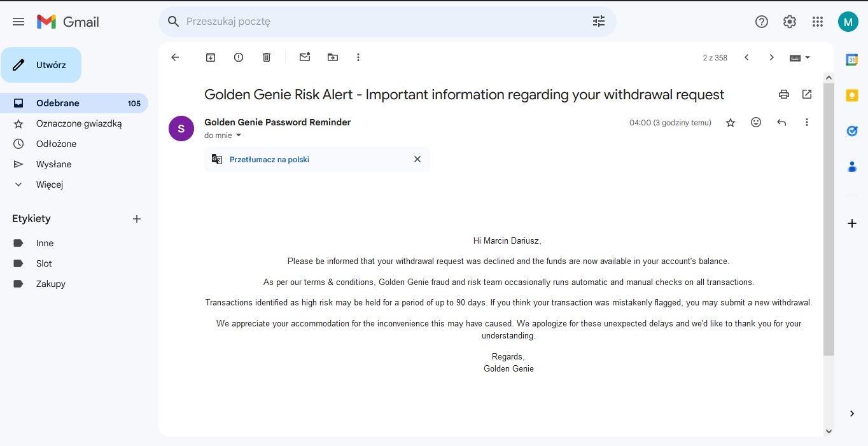Viewport: 868px width, 446px height.
Task: Click the Przeszukaj pocztę search field
Action: coord(382,22)
